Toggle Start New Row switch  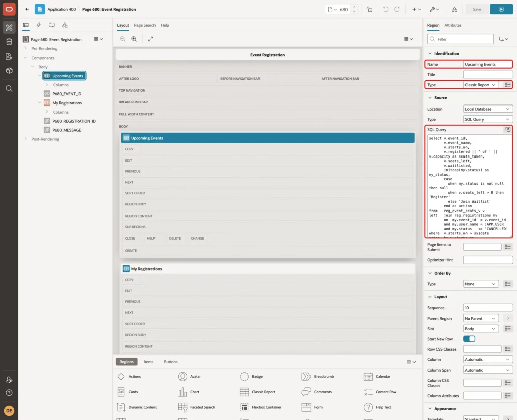(x=469, y=339)
